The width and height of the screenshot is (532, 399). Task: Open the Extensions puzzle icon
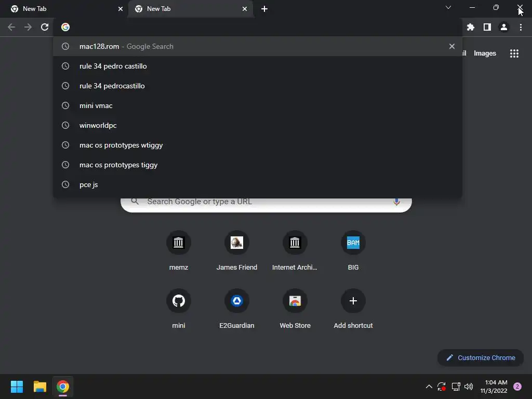[x=471, y=27]
